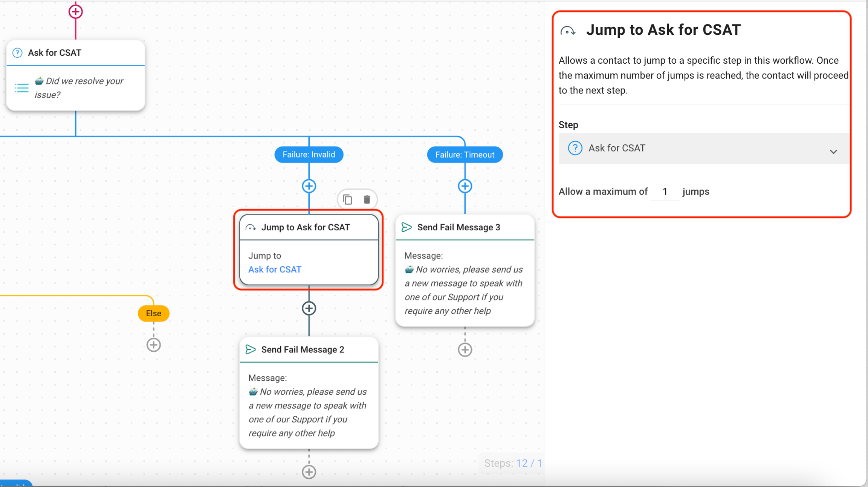Image resolution: width=868 pixels, height=487 pixels.
Task: Click the Else branch badge
Action: pos(153,313)
